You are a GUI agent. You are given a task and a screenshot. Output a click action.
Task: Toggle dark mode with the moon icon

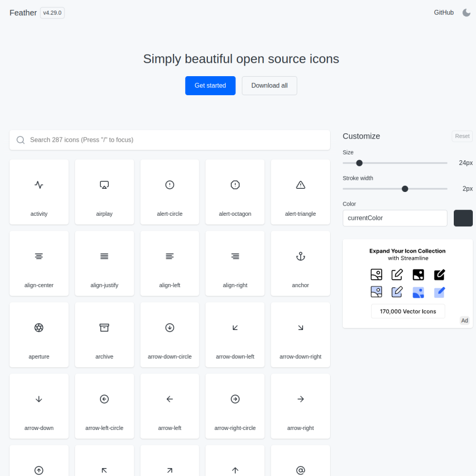tap(466, 13)
